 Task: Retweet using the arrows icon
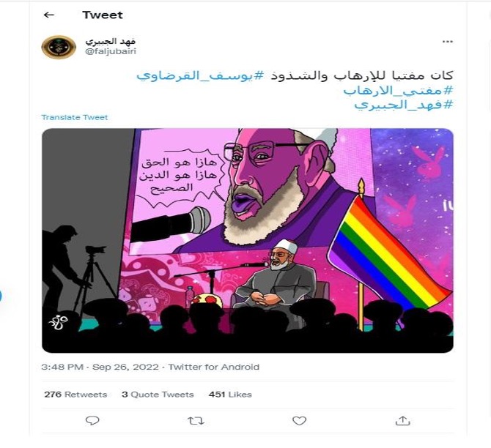coord(196,421)
